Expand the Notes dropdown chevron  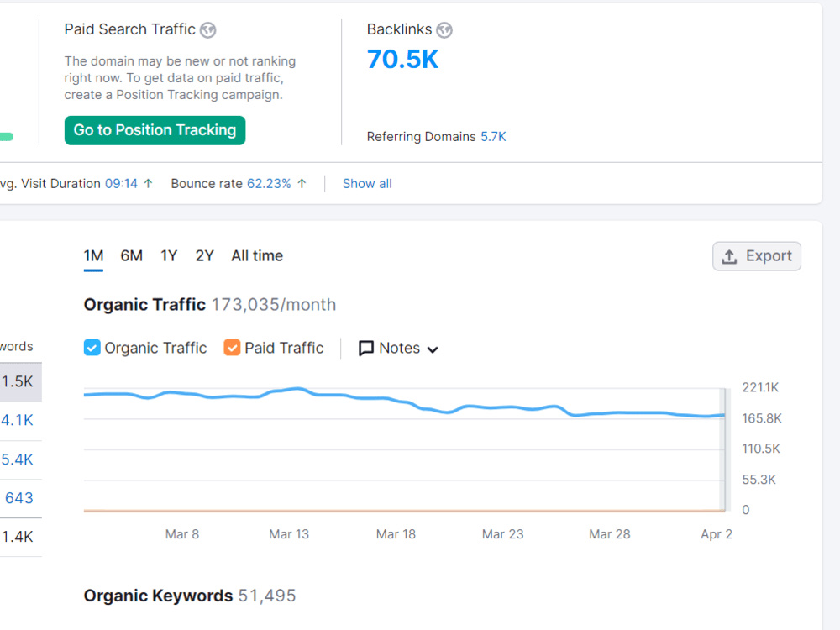(x=433, y=349)
